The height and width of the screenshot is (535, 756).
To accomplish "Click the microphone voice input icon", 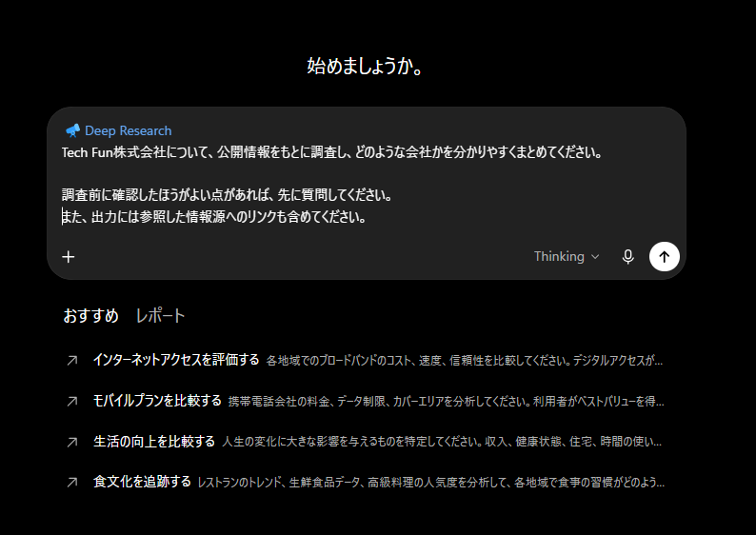I will 627,257.
